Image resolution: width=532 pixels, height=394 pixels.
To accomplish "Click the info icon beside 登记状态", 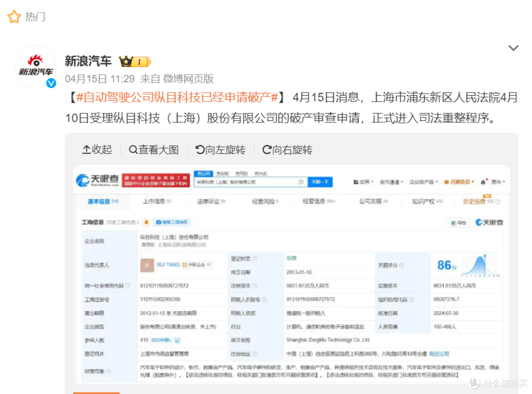I will (x=255, y=259).
